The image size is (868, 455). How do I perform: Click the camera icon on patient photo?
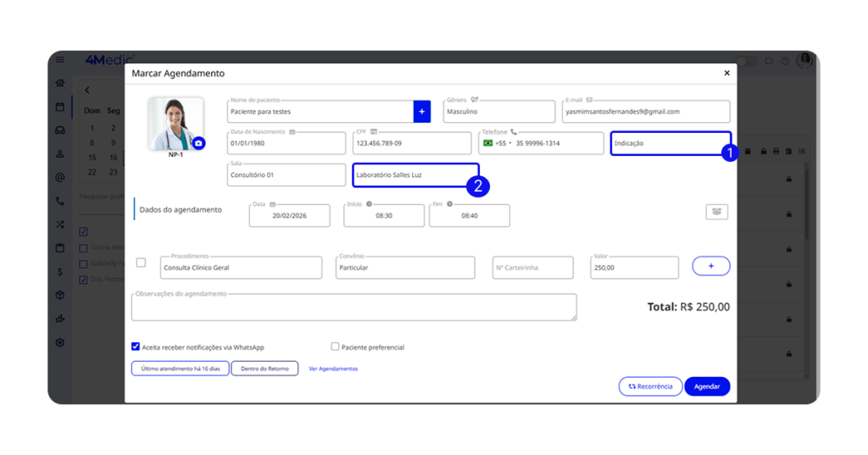[198, 144]
